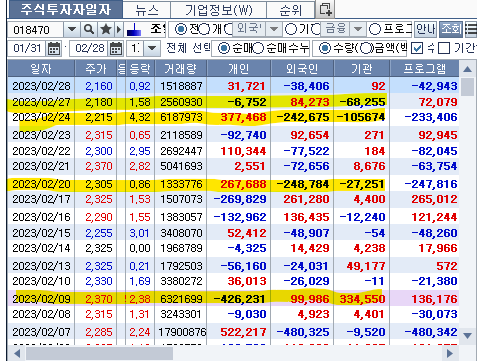
Task: Click the add new window icon
Action: 325,9
